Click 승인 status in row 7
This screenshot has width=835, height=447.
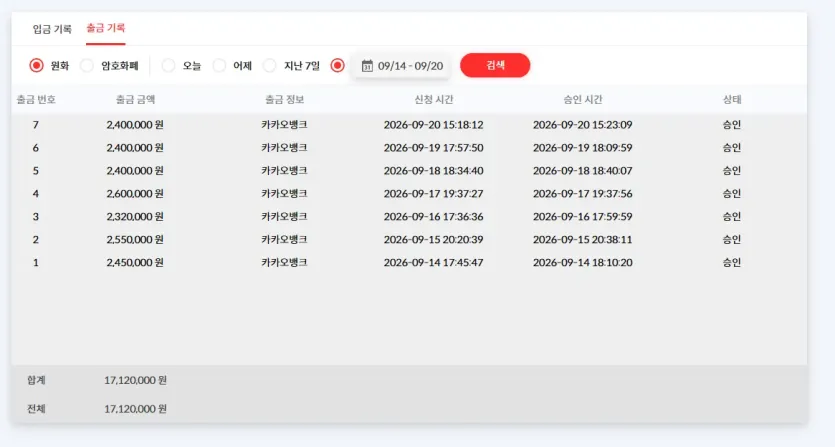pos(732,125)
